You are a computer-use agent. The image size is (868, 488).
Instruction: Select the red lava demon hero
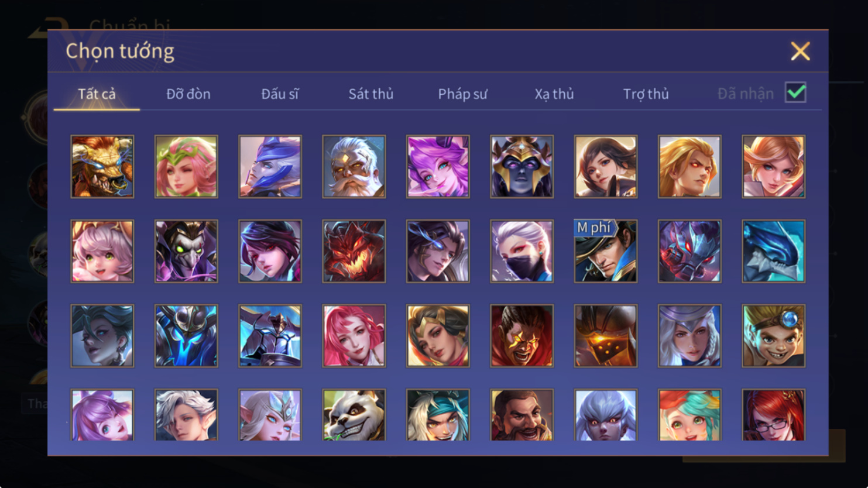pyautogui.click(x=354, y=251)
